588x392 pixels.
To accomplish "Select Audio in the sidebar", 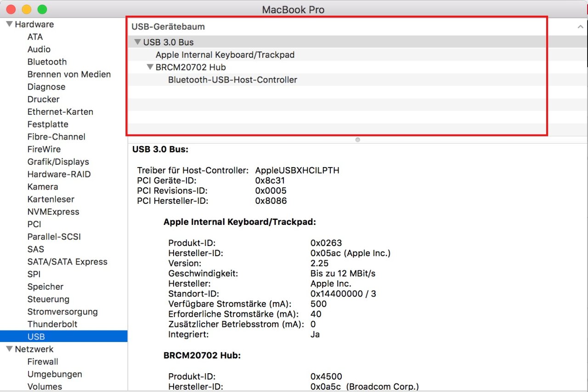I will point(39,49).
